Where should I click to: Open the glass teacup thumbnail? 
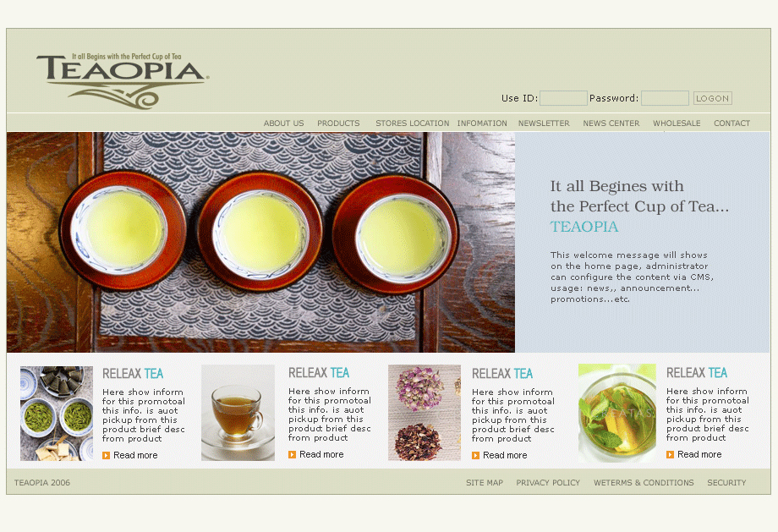238,413
